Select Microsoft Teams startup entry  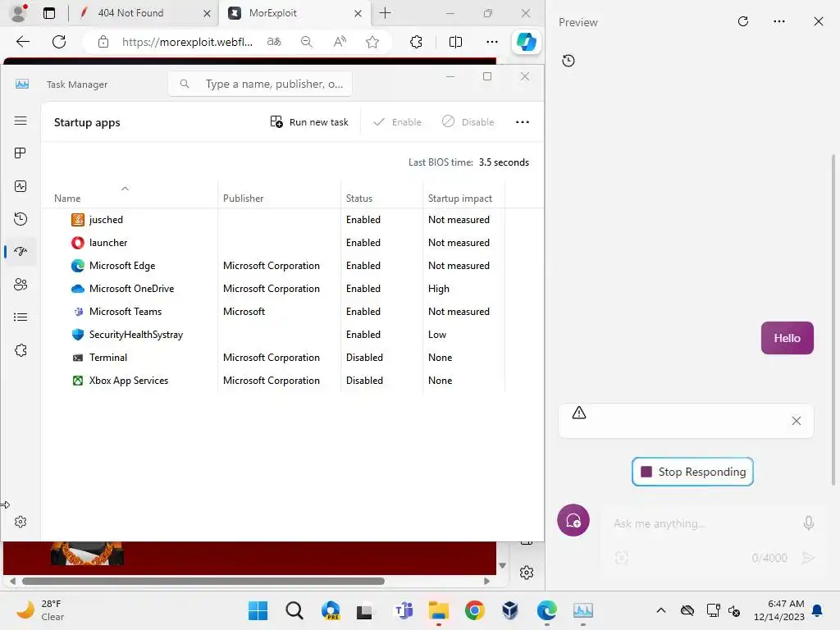tap(273, 312)
